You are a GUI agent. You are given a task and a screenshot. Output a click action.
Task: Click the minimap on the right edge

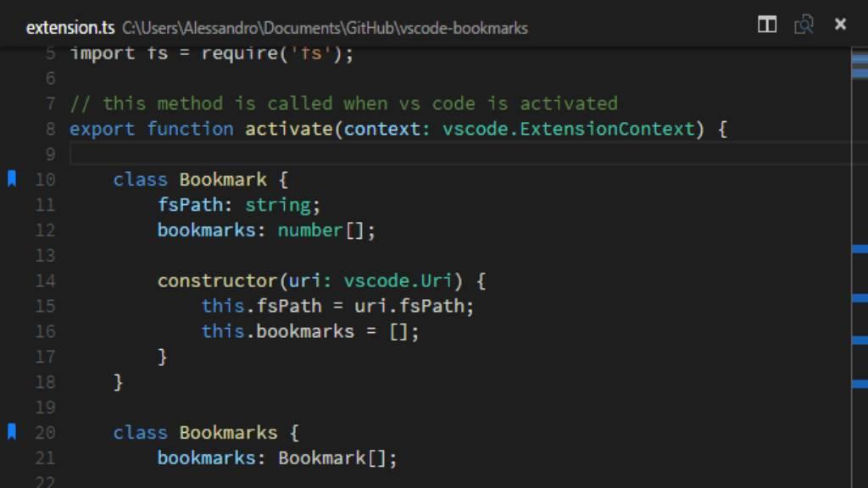860,254
